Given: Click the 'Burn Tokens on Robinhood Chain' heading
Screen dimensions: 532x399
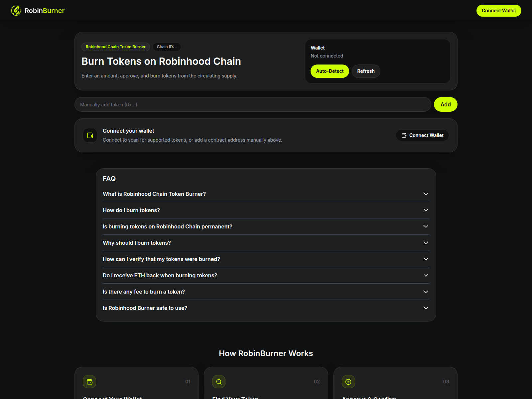Looking at the screenshot, I should (161, 61).
